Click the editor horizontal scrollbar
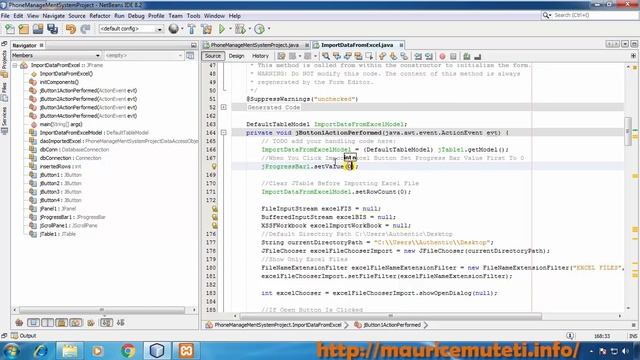This screenshot has width=640, height=360. point(391,316)
